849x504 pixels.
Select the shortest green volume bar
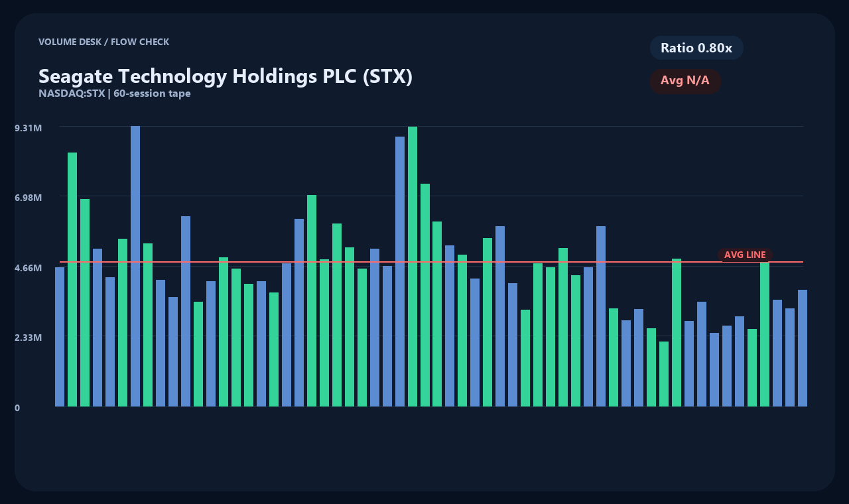(664, 374)
